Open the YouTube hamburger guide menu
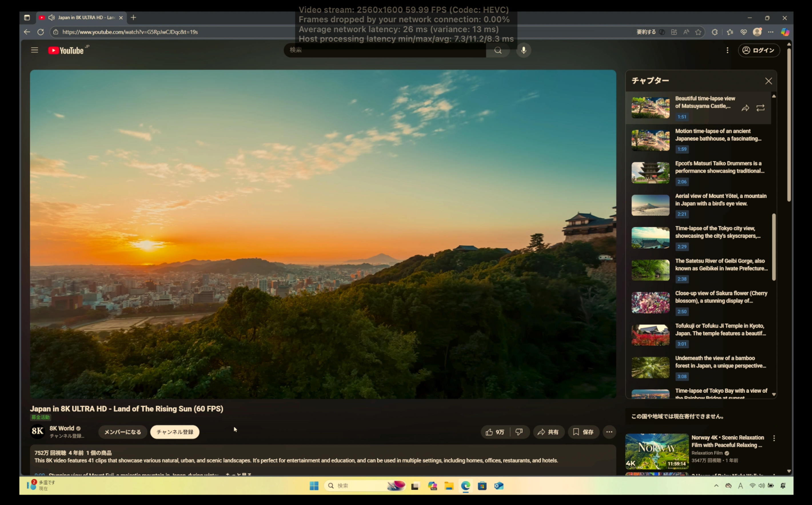 coord(34,50)
